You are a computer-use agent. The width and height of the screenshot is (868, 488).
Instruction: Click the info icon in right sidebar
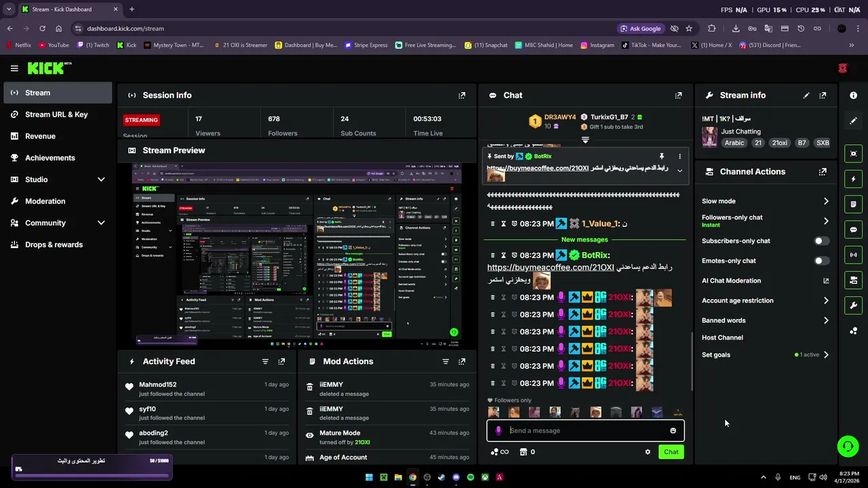tap(854, 96)
